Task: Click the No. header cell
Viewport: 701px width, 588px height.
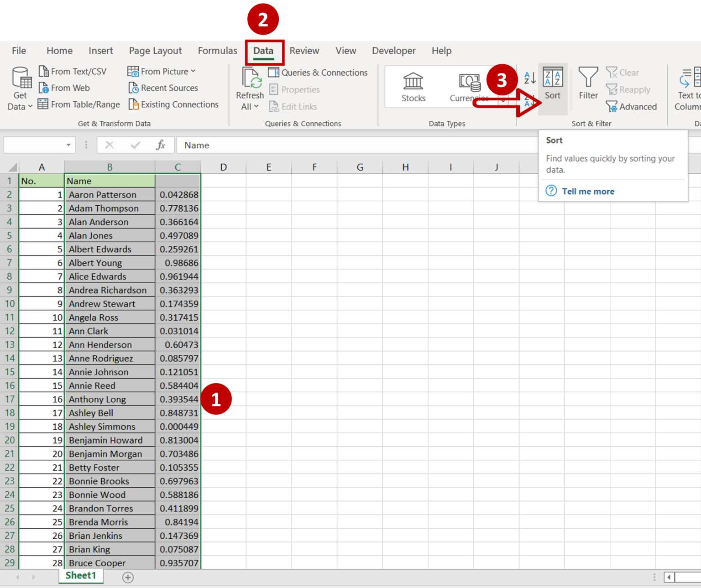Action: pyautogui.click(x=42, y=181)
